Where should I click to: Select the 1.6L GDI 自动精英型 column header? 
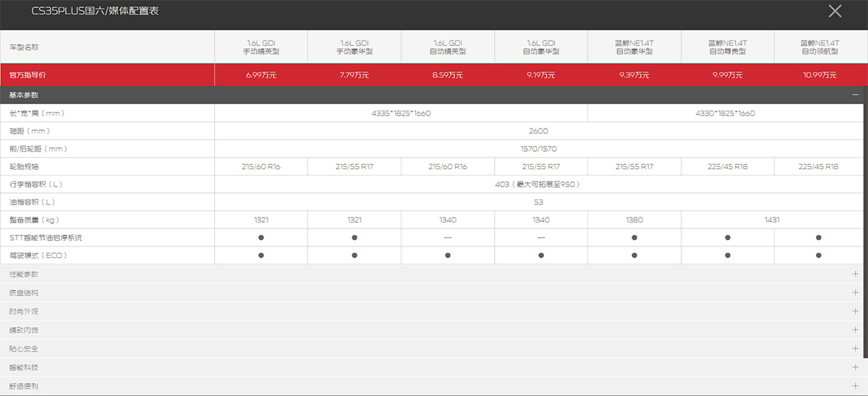tap(448, 47)
